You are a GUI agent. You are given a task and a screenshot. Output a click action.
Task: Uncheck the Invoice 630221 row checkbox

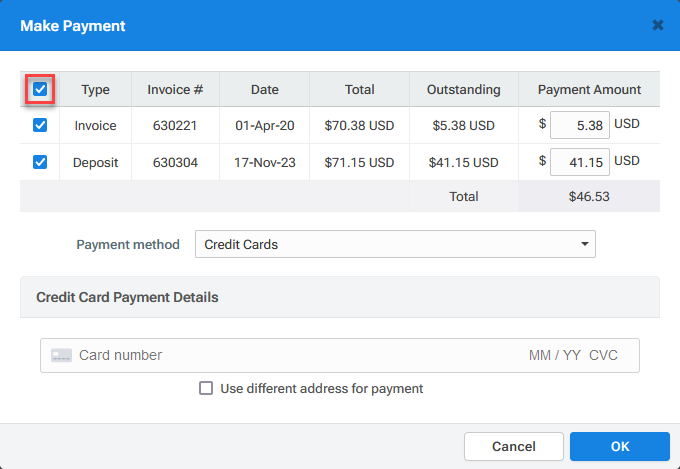(40, 126)
